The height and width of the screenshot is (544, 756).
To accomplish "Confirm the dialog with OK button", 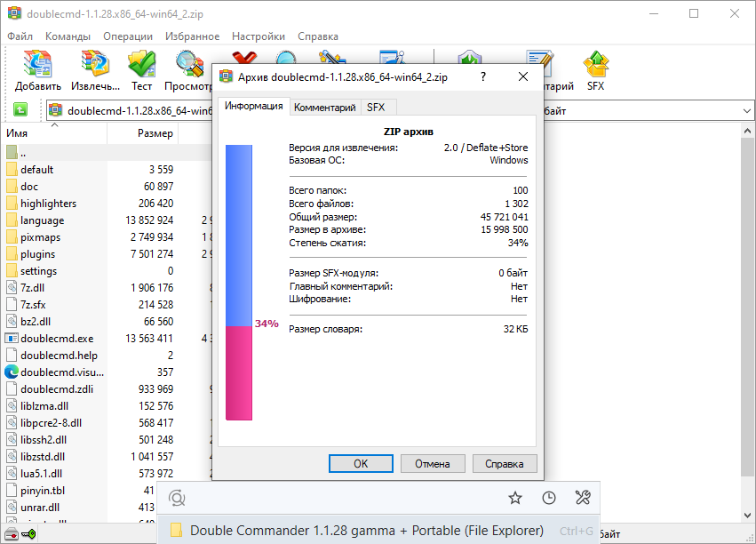I will tap(361, 463).
